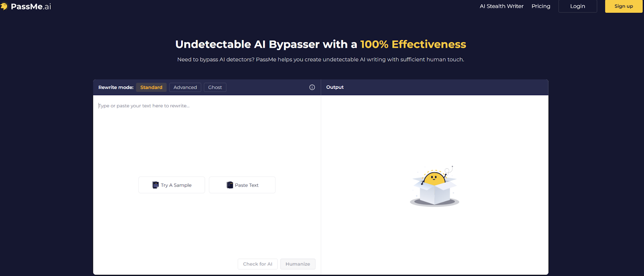Click the PassMe.ai logo icon
The height and width of the screenshot is (276, 644).
[x=4, y=6]
